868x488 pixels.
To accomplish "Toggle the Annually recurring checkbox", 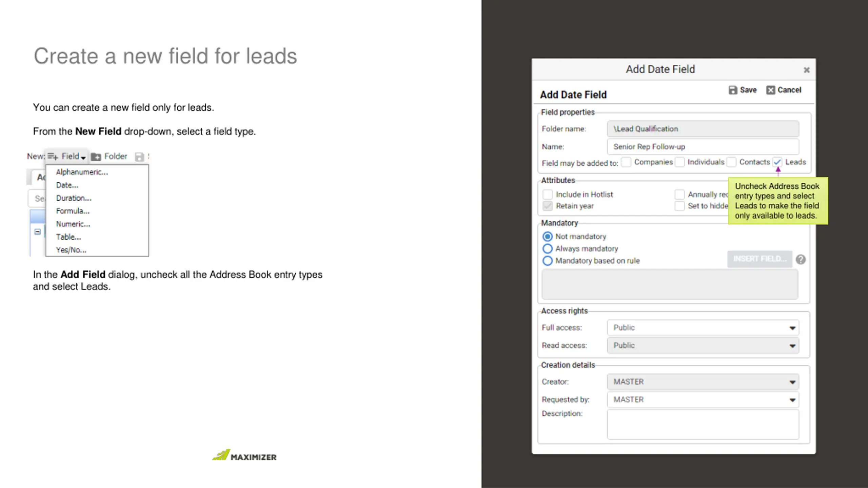I will [679, 195].
